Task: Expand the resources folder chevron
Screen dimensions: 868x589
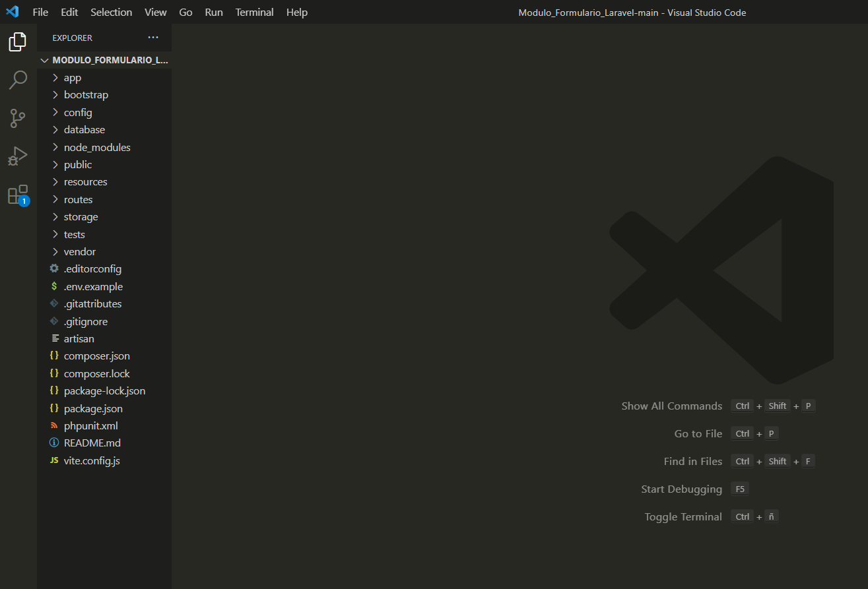Action: [55, 182]
